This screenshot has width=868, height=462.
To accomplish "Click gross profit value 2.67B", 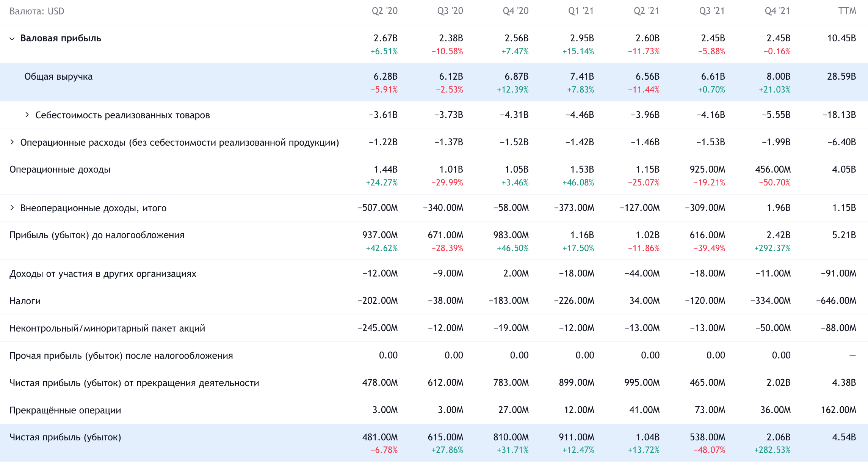I will point(385,38).
